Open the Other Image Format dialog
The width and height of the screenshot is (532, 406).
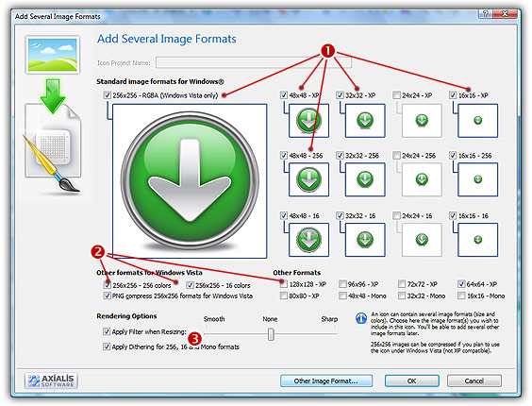(326, 381)
